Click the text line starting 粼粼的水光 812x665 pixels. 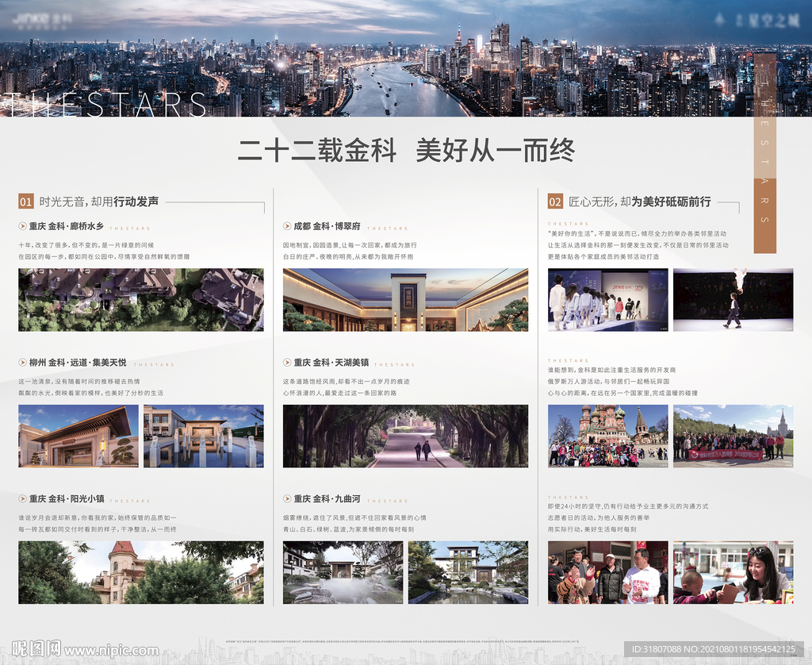pyautogui.click(x=90, y=393)
